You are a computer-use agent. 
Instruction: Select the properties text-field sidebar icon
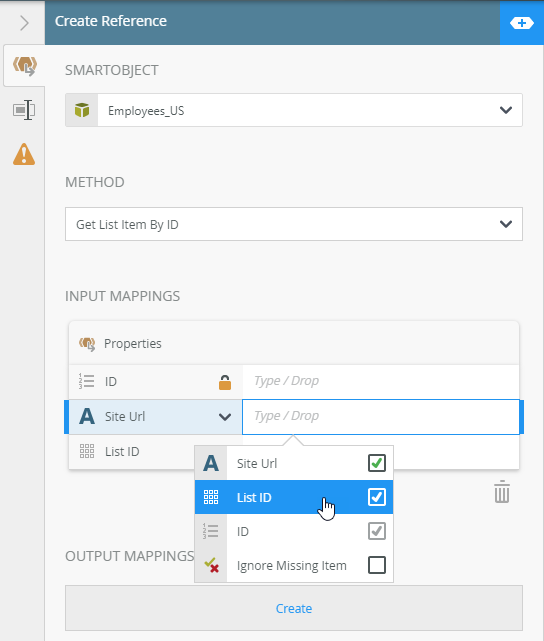coord(24,110)
